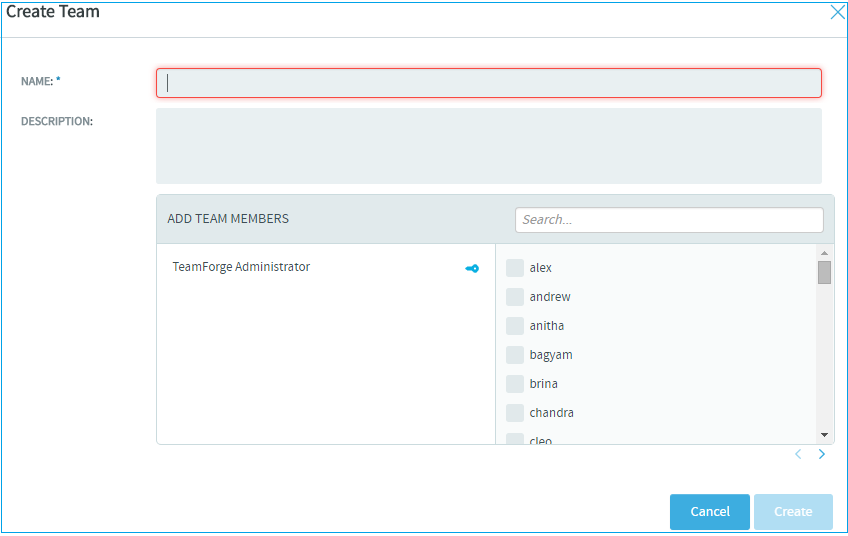The image size is (848, 536).
Task: Check the box next to alex
Action: [515, 268]
